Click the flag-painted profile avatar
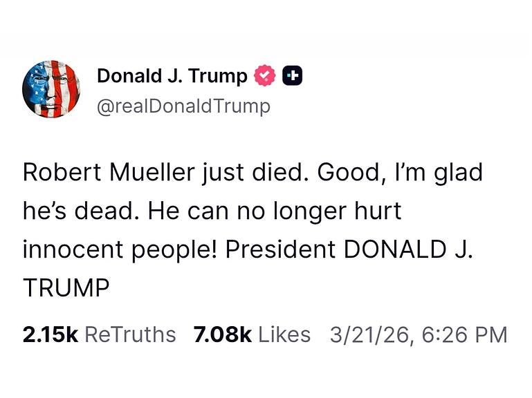532x398 pixels. pos(51,88)
